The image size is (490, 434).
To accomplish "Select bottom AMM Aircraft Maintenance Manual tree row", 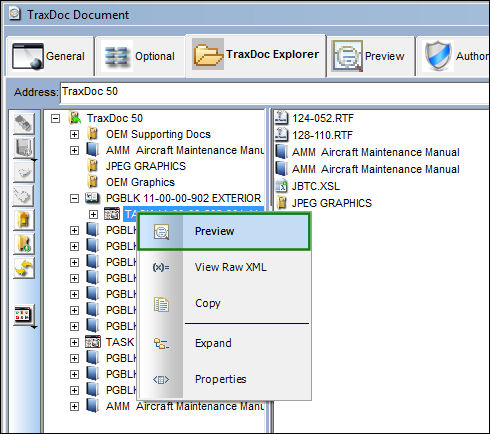I will coord(184,406).
